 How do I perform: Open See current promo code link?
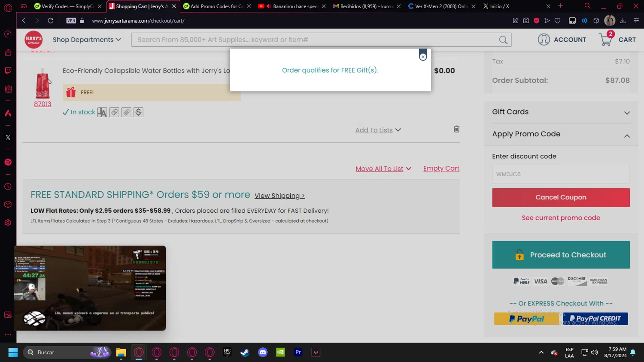pyautogui.click(x=561, y=218)
